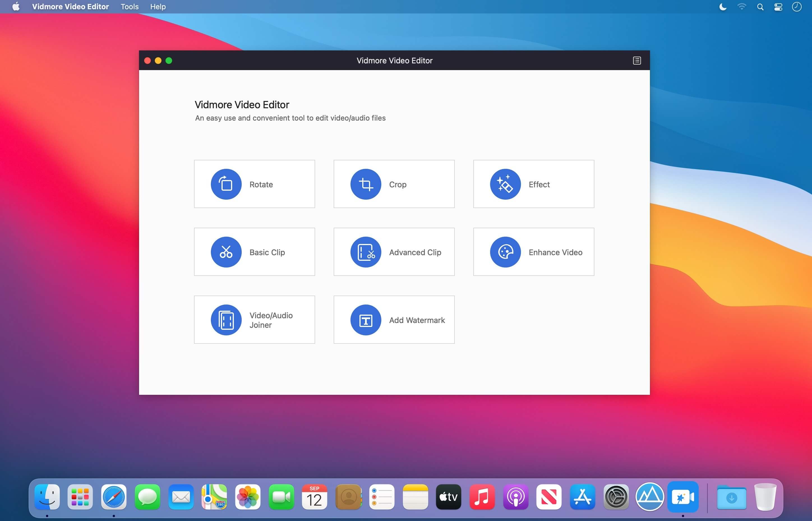Click the Crop tool icon
Image resolution: width=812 pixels, height=521 pixels.
click(x=366, y=184)
